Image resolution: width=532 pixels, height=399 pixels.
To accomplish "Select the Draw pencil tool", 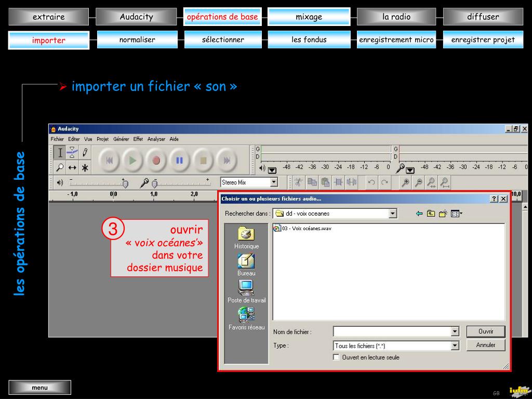I will point(85,153).
